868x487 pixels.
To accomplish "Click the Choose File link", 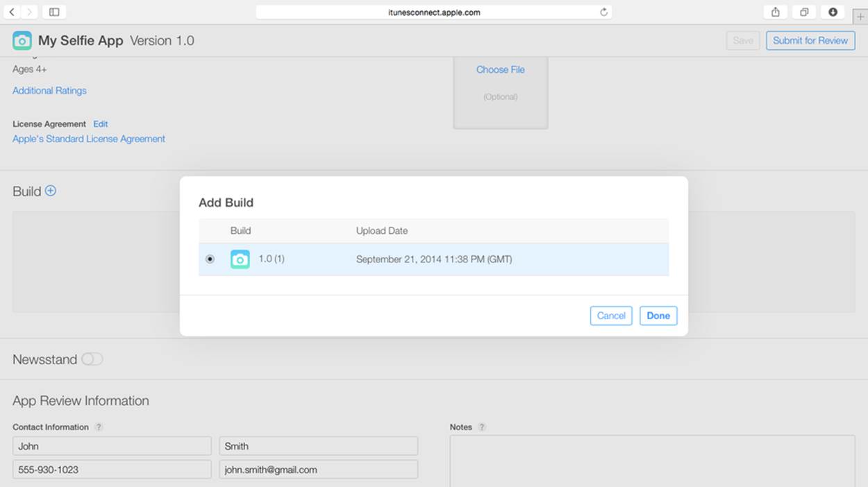I will pos(501,69).
